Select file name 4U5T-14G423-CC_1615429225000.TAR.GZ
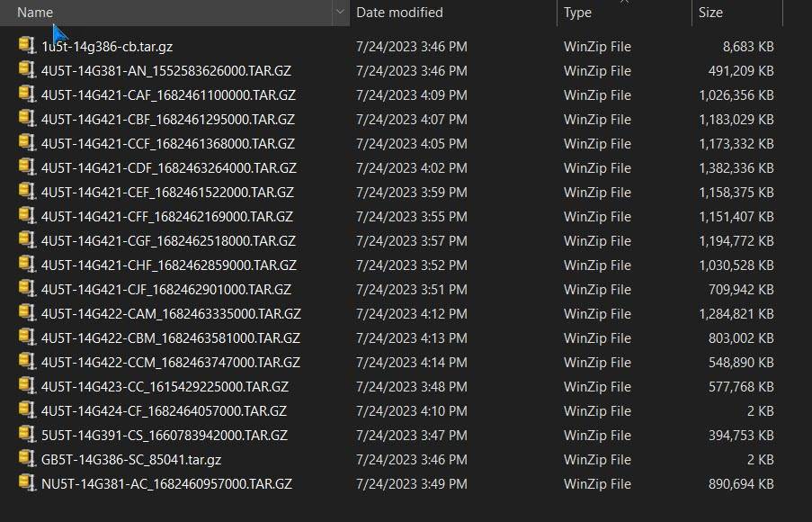Screen dimensions: 812x522 (x=165, y=387)
